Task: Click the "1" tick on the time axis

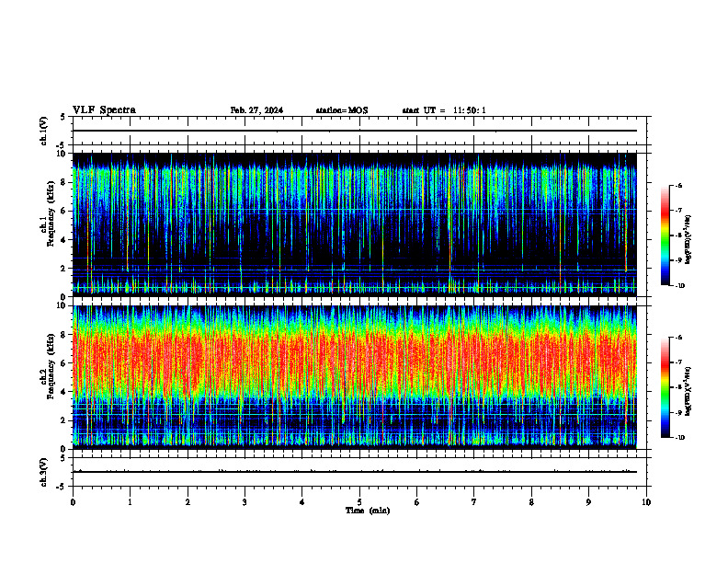Action: coord(130,502)
